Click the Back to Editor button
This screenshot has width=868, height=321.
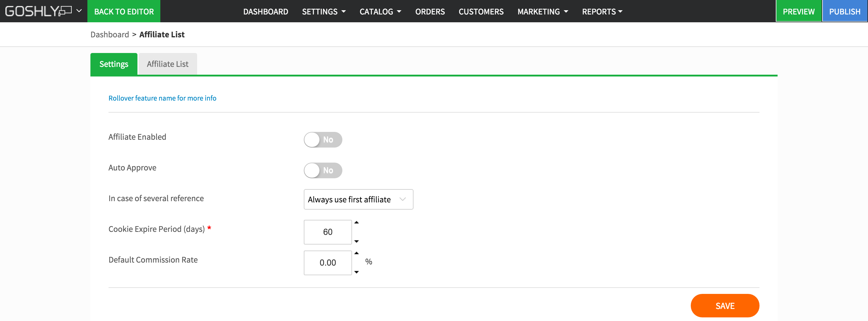[124, 11]
